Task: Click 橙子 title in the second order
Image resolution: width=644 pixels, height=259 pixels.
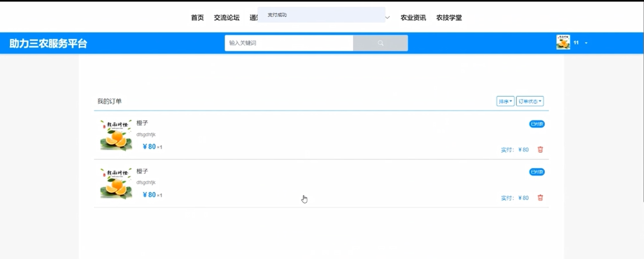Action: tap(142, 171)
